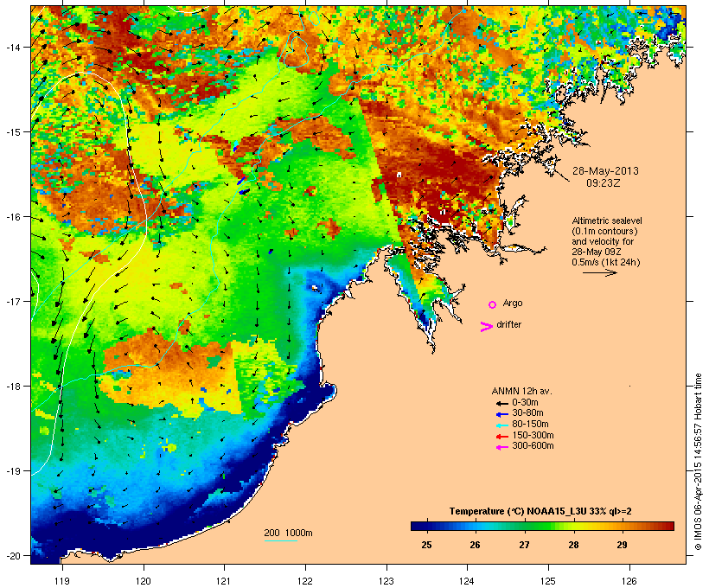
Task: Click latitude axis label -14
Action: pyautogui.click(x=12, y=47)
